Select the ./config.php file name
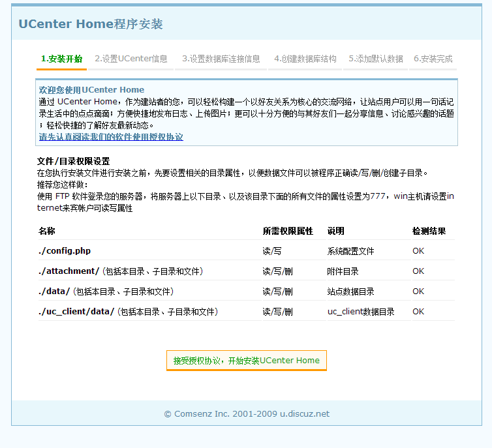The image size is (492, 448). coord(65,251)
